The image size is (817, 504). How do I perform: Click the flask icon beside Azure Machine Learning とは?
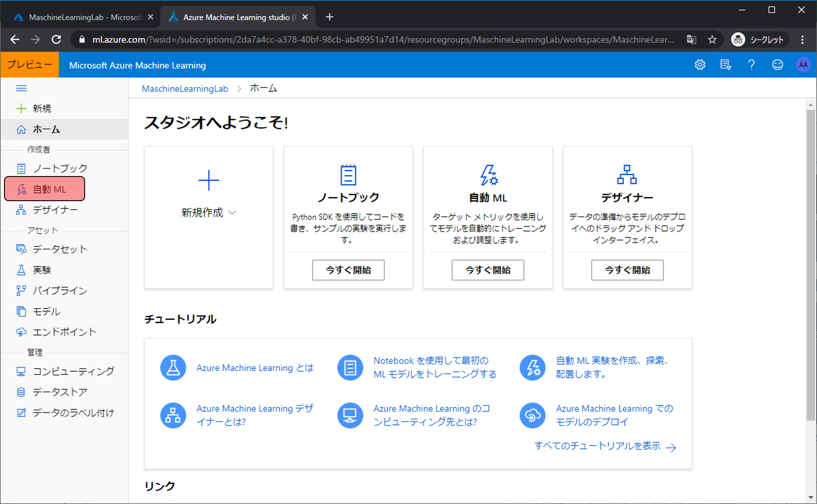pos(173,368)
